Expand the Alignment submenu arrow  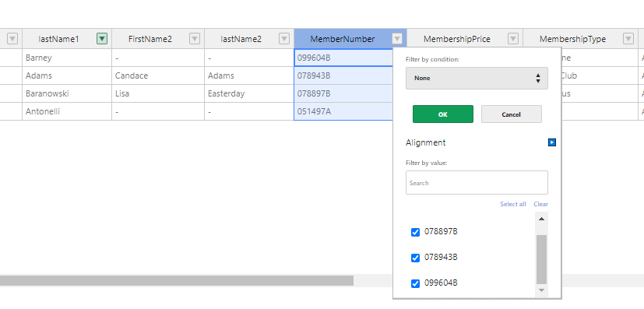pyautogui.click(x=552, y=142)
